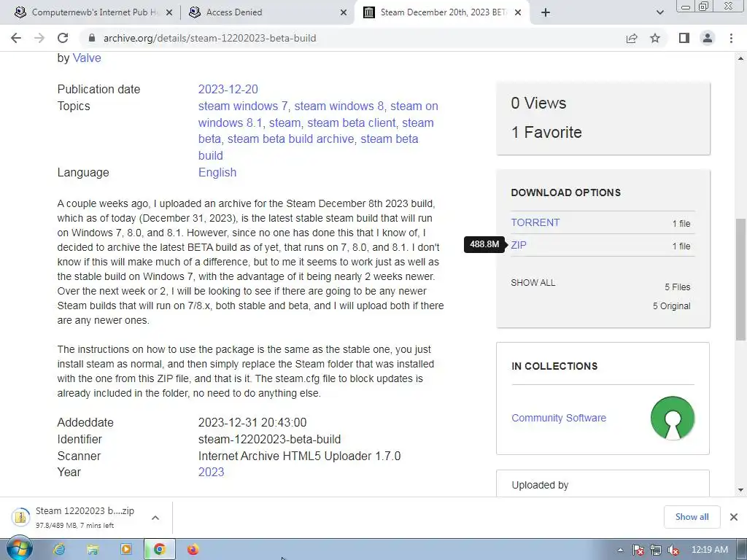Open the Windows Start menu
Image resolution: width=747 pixels, height=560 pixels.
(x=19, y=549)
